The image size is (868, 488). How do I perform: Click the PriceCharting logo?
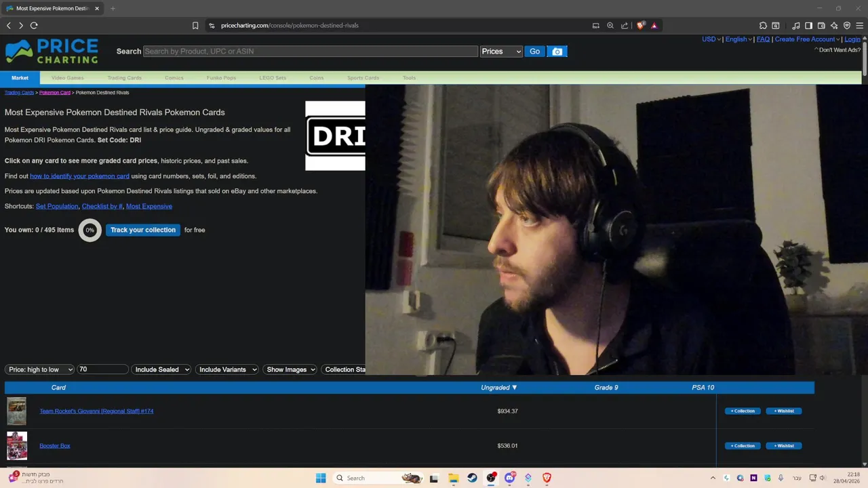click(x=52, y=52)
